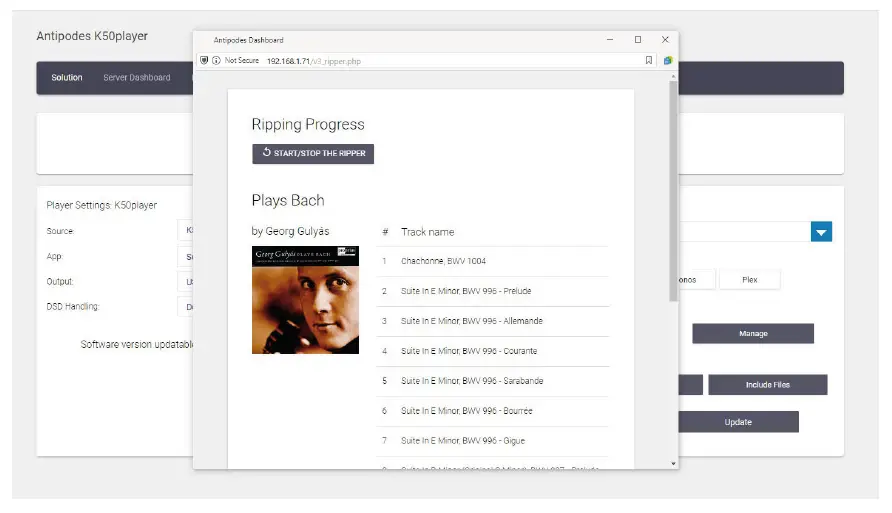This screenshot has width=892, height=513.
Task: Click the popup vertical scrollbar thumb
Action: [x=674, y=191]
